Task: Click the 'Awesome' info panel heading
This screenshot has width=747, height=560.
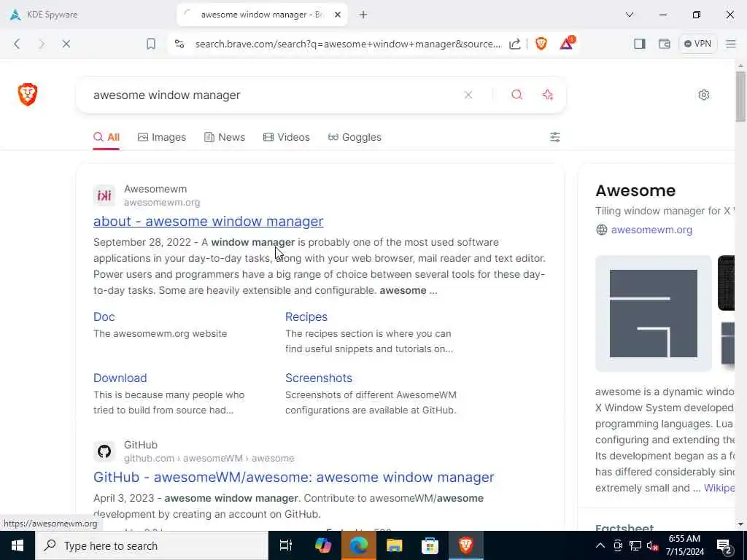Action: (x=635, y=190)
